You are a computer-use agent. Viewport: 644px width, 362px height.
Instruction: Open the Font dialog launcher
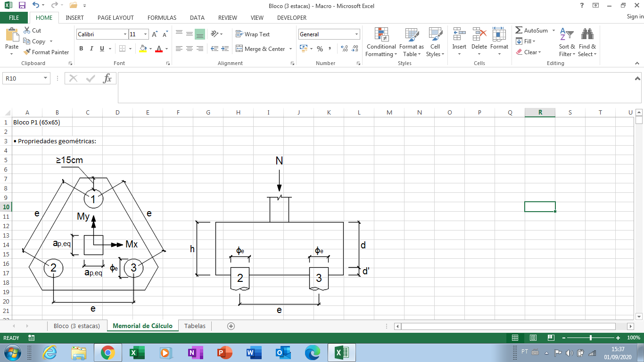tap(167, 63)
